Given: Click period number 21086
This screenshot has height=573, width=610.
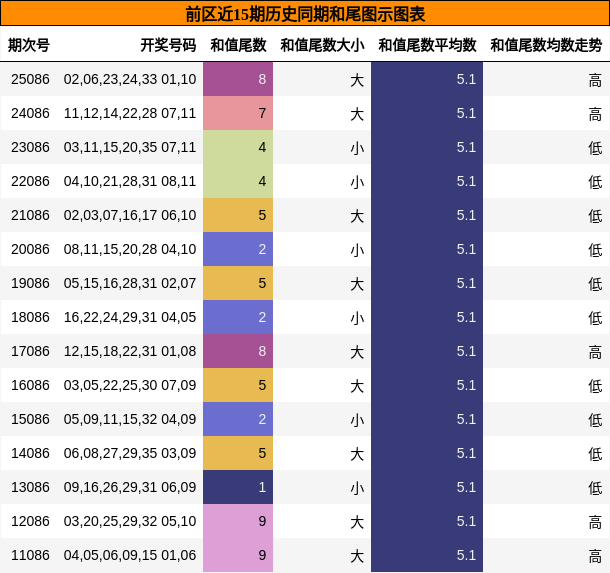Looking at the screenshot, I should [x=30, y=215].
